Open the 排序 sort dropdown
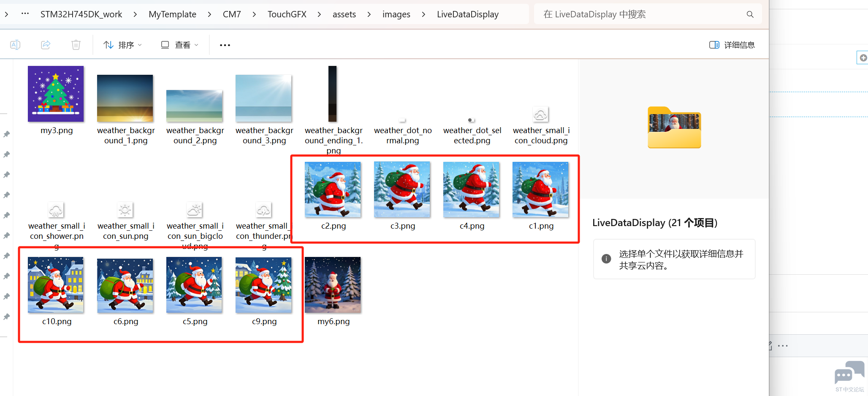This screenshot has width=868, height=396. pos(122,45)
